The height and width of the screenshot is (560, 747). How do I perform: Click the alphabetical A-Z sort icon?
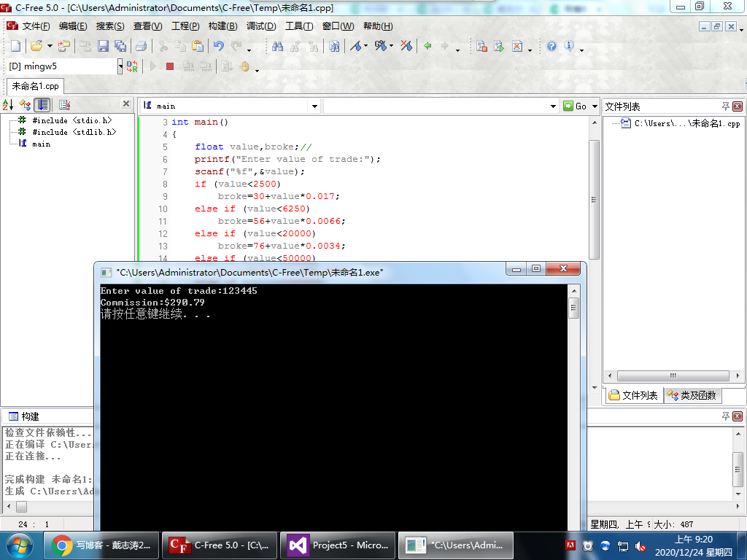[x=8, y=105]
